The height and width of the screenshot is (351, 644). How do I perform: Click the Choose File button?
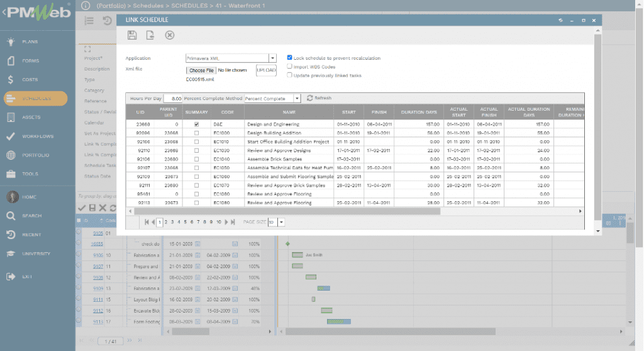(201, 70)
